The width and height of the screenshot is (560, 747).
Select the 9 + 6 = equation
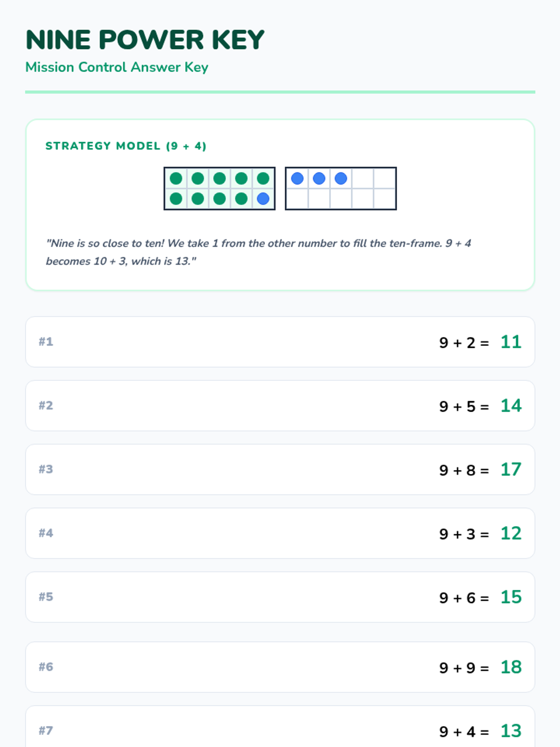coord(464,598)
